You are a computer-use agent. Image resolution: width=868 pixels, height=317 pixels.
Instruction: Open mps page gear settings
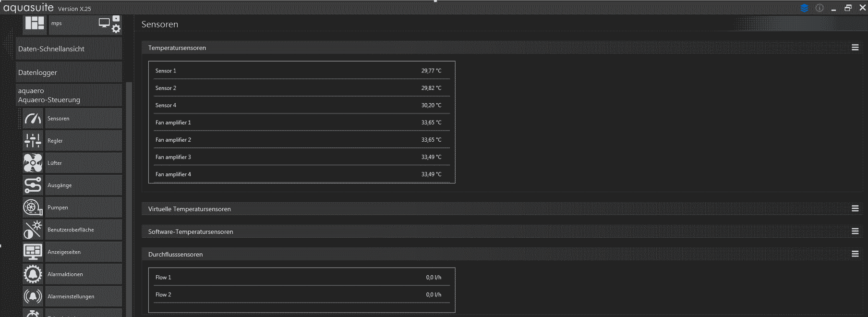click(x=116, y=29)
